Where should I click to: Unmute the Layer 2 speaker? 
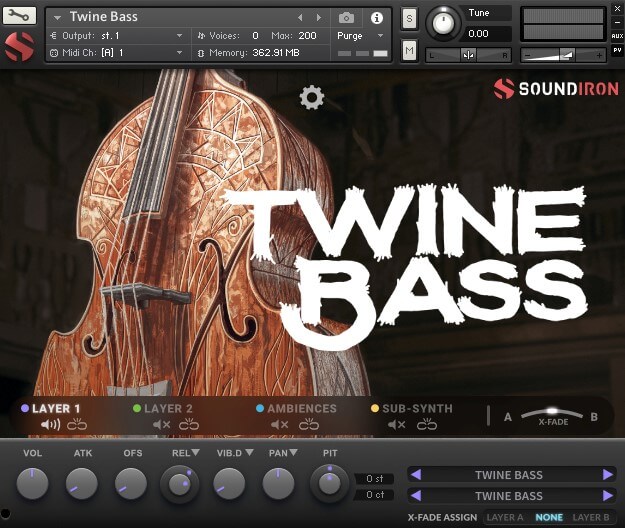(162, 425)
